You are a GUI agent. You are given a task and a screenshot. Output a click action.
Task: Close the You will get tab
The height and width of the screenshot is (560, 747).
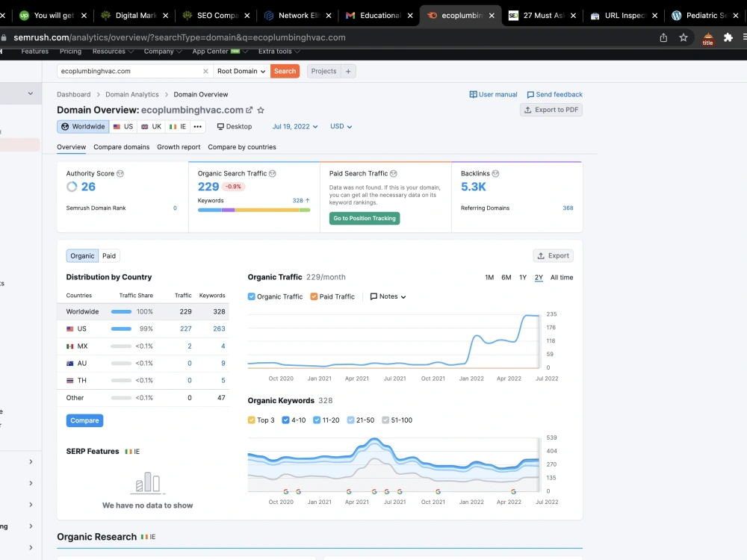tap(84, 15)
